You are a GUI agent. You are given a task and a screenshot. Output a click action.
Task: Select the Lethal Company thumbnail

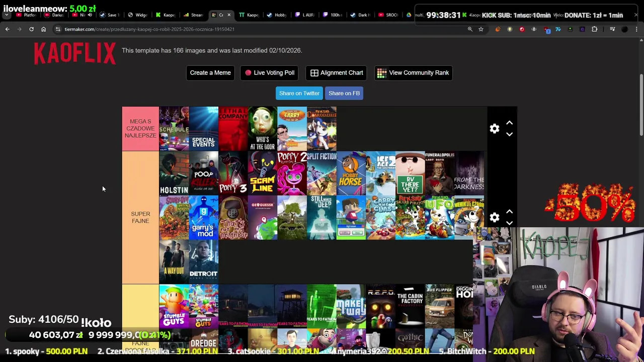[233, 129]
